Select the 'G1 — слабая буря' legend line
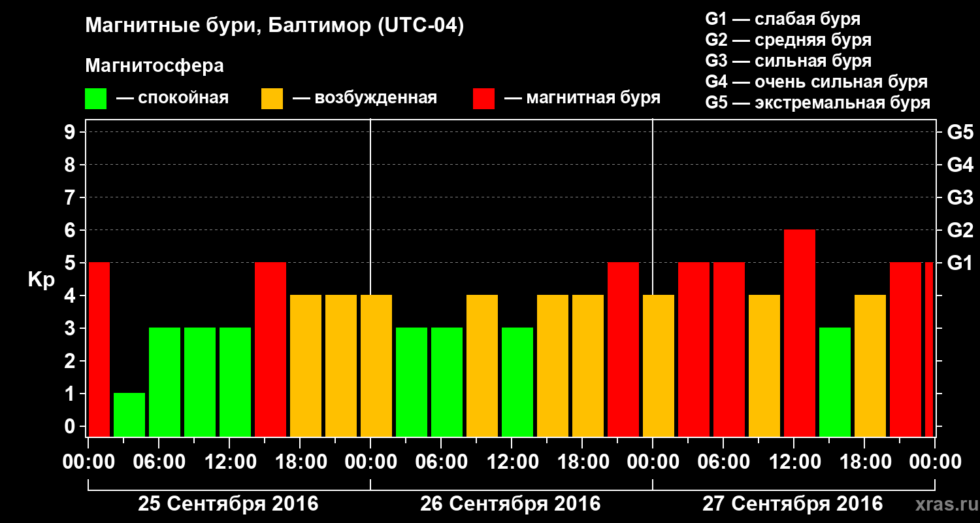 tap(783, 18)
